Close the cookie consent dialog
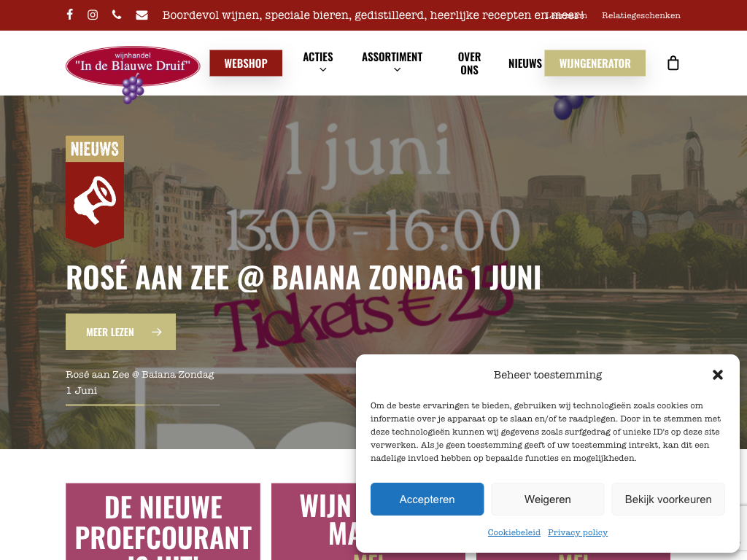This screenshot has width=747, height=560. 718,375
